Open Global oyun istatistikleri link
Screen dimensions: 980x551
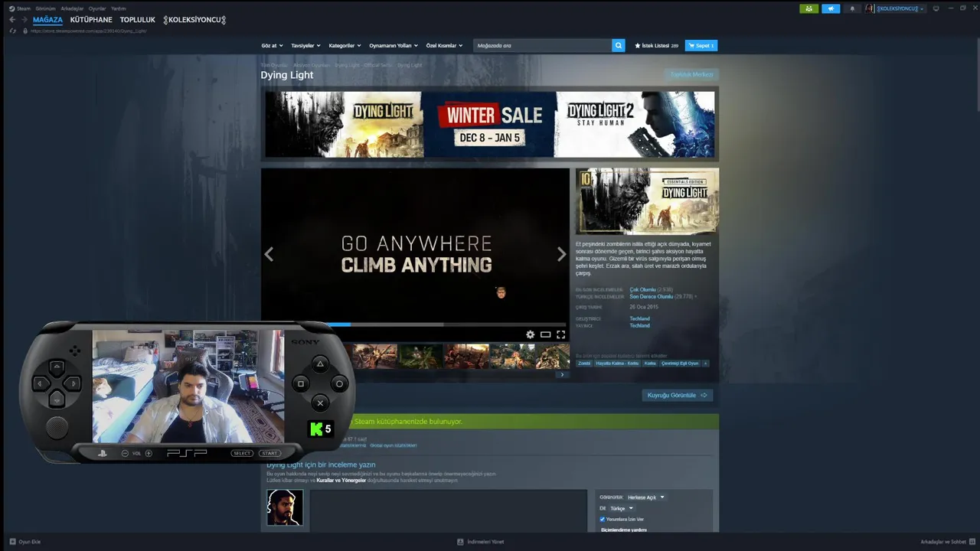(394, 445)
